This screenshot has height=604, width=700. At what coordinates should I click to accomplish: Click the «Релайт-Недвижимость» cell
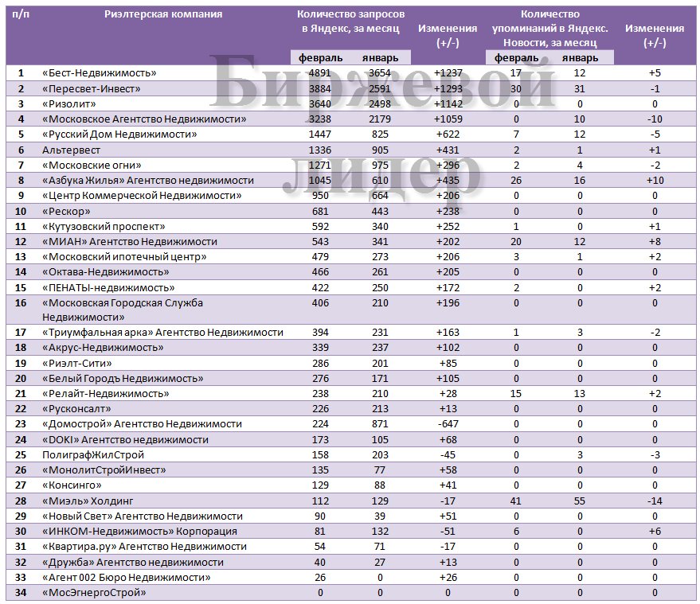[x=105, y=393]
